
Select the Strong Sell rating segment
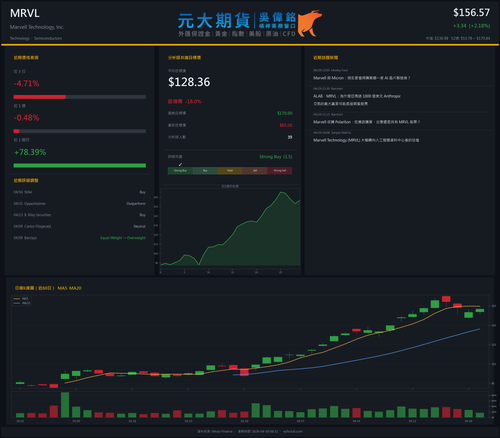coord(280,171)
